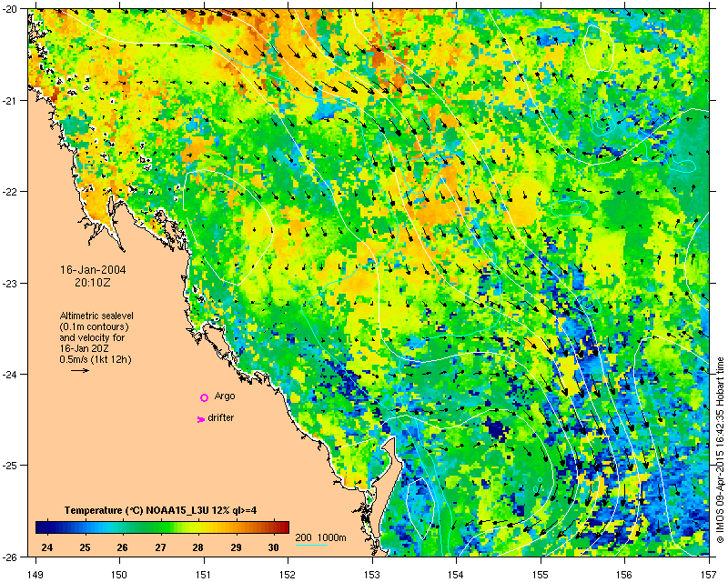Click the 151 longitude axis label

point(204,575)
